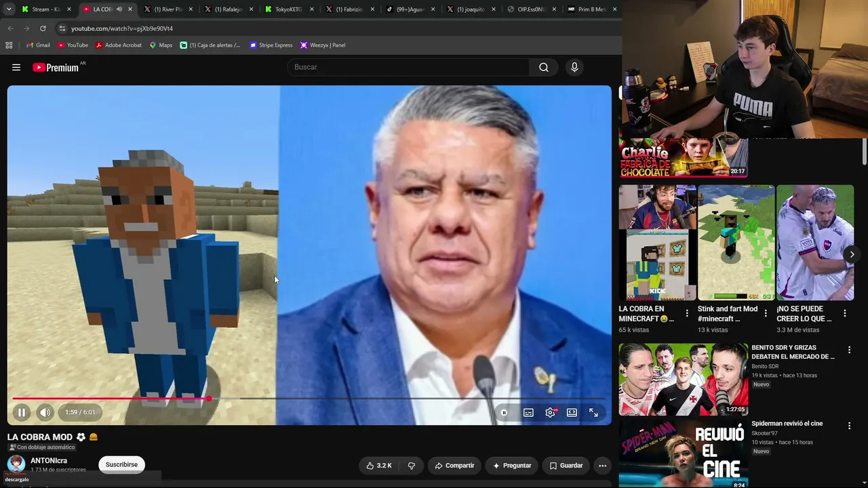Open the Maps bookmark

161,45
